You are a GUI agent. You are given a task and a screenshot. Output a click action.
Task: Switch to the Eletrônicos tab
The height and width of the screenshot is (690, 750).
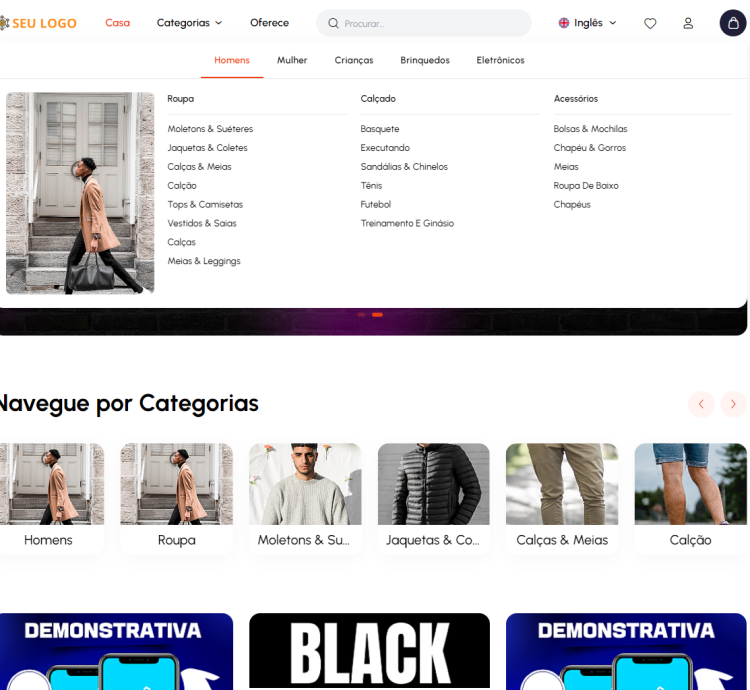[x=500, y=60]
